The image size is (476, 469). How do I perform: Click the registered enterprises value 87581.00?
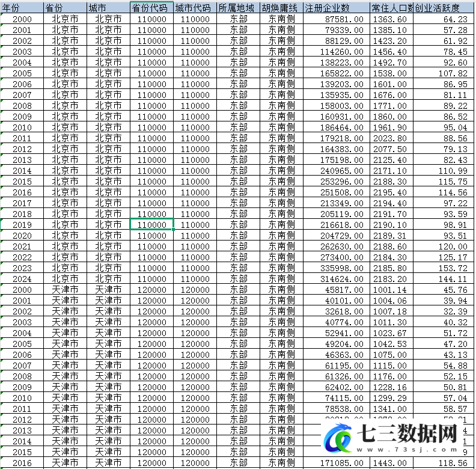point(337,19)
